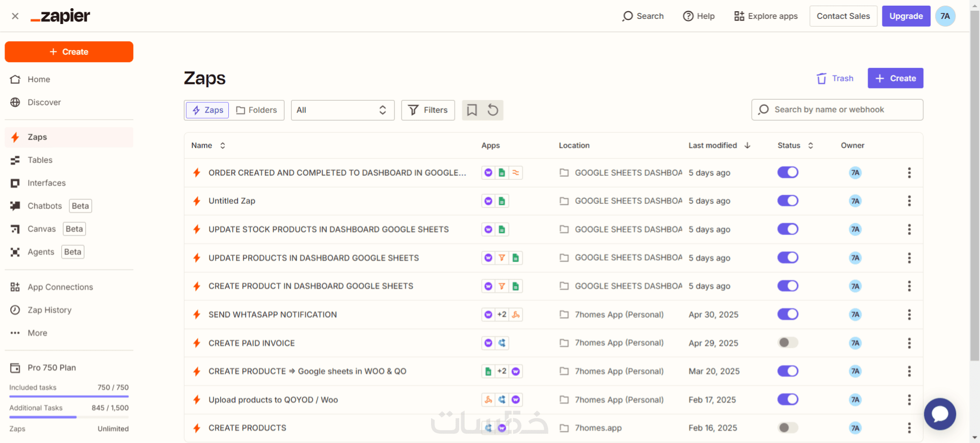
Task: Open Trash
Action: [x=835, y=79]
